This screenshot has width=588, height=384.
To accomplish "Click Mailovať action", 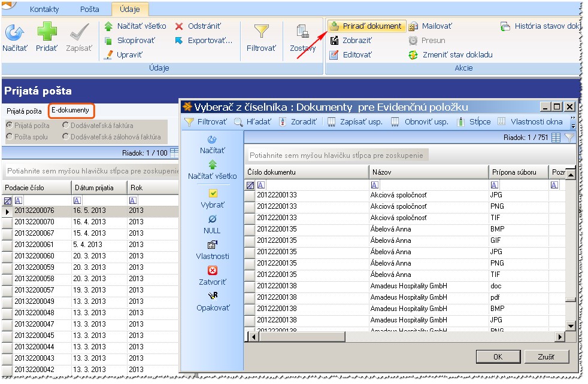I will [x=431, y=26].
